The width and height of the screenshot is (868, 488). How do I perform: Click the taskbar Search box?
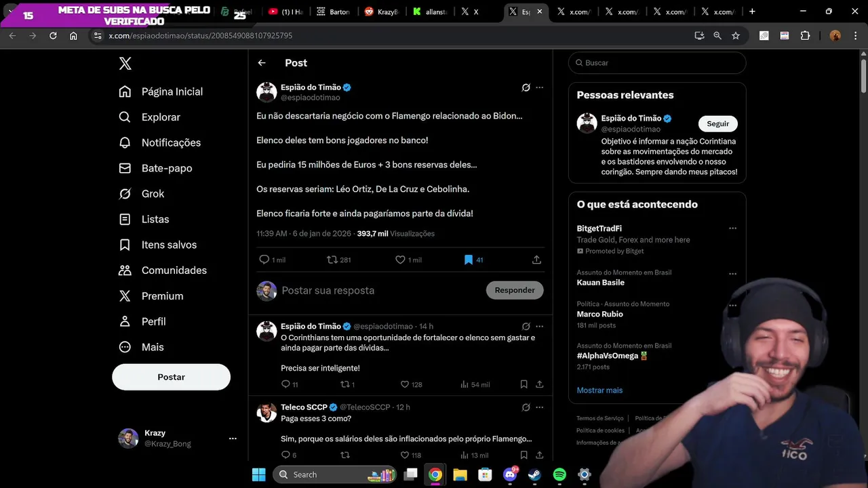tap(336, 474)
